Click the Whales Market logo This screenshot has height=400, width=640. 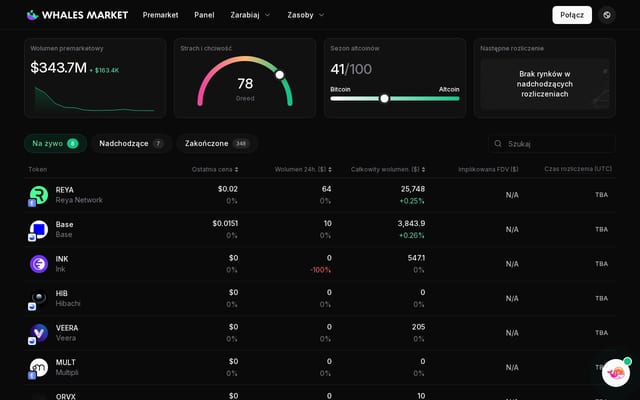pyautogui.click(x=77, y=15)
